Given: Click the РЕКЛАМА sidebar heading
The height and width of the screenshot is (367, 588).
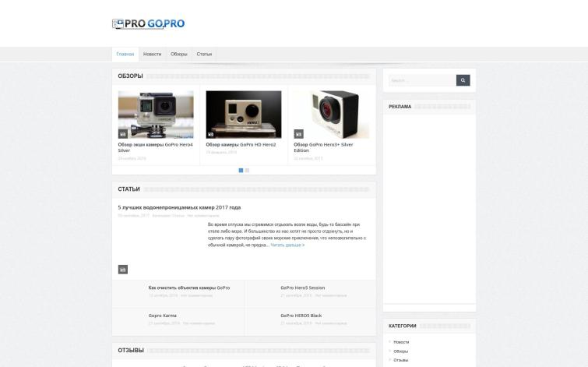Looking at the screenshot, I should coord(400,107).
